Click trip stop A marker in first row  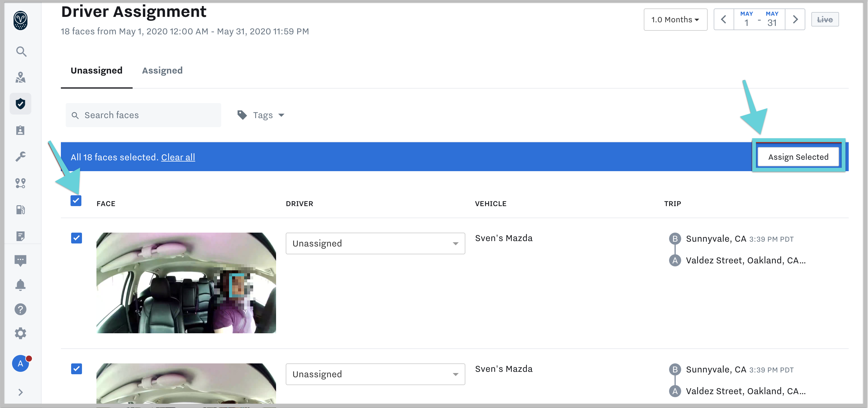(675, 260)
